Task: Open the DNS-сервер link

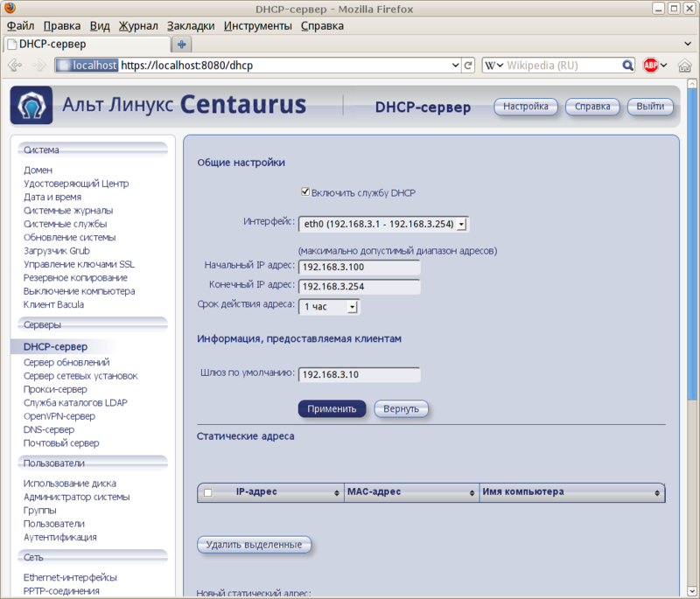Action: click(x=49, y=429)
